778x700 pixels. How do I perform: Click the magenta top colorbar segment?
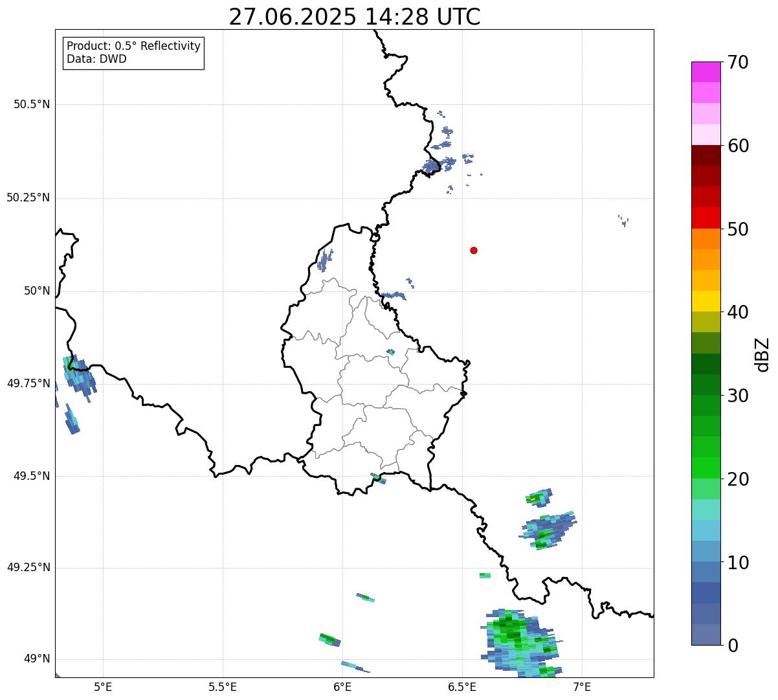(x=706, y=72)
